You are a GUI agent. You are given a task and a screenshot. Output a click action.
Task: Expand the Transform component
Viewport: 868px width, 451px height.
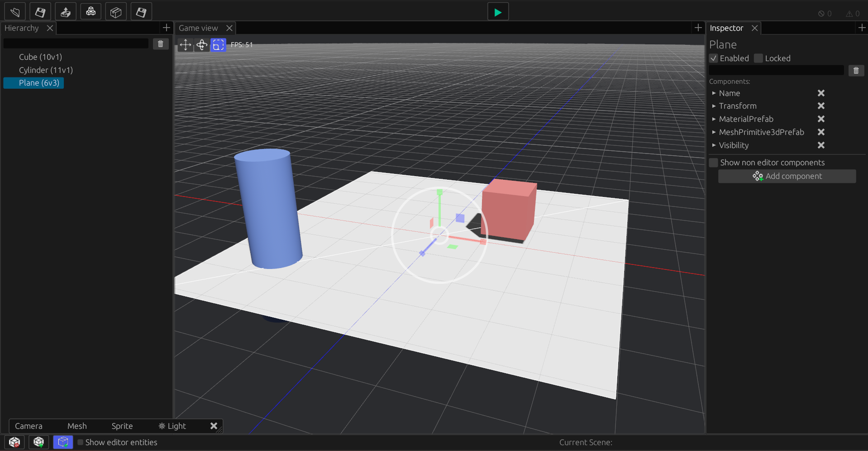point(714,106)
